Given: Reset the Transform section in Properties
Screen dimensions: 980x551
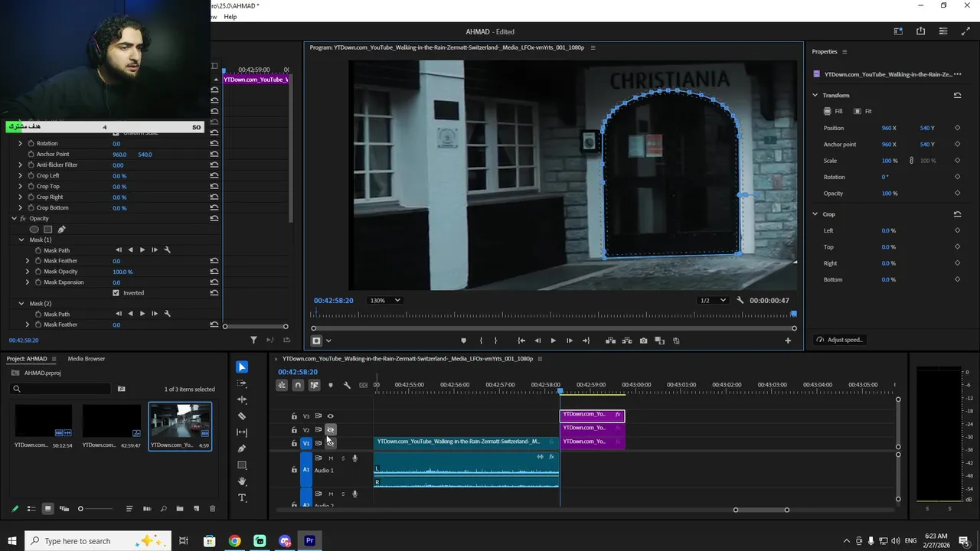Looking at the screenshot, I should click(x=957, y=95).
